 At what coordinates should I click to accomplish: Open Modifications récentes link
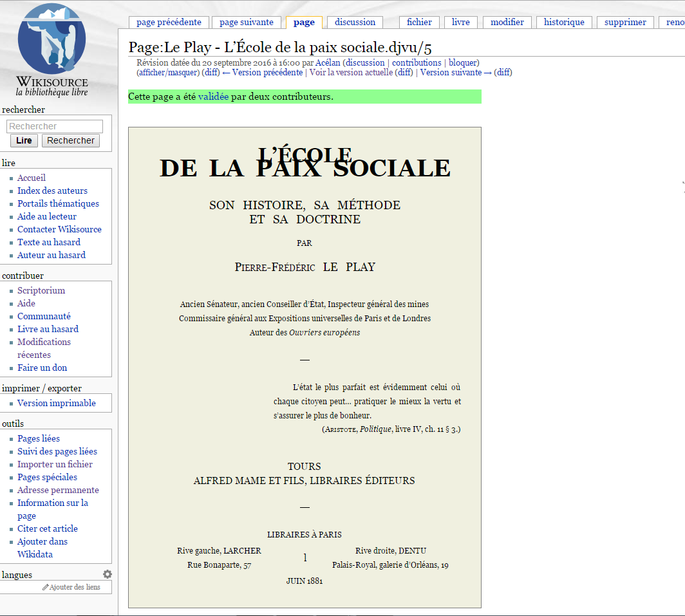click(44, 348)
